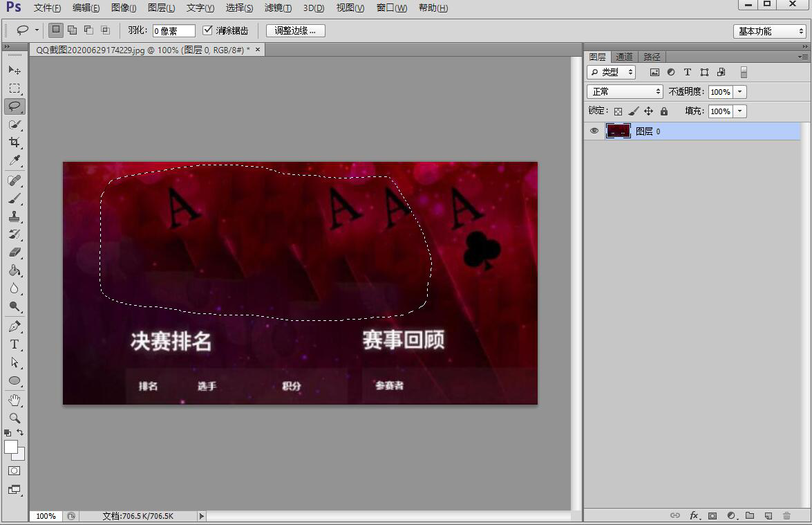This screenshot has width=812, height=525.
Task: Select the Horizontal Type tool
Action: coord(15,344)
